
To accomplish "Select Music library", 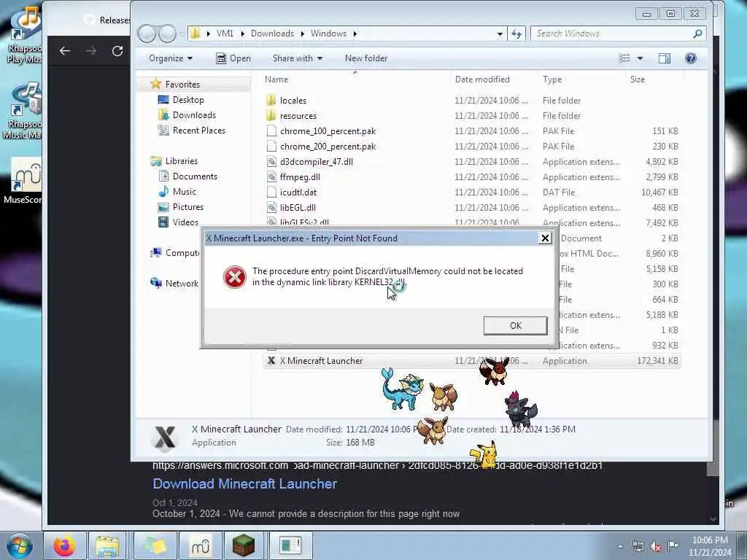I will click(184, 192).
